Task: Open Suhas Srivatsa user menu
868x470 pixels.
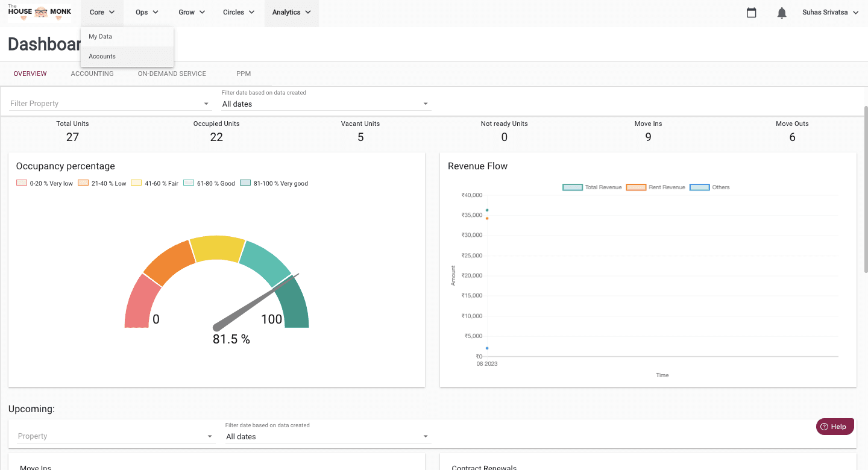Action: click(x=830, y=13)
